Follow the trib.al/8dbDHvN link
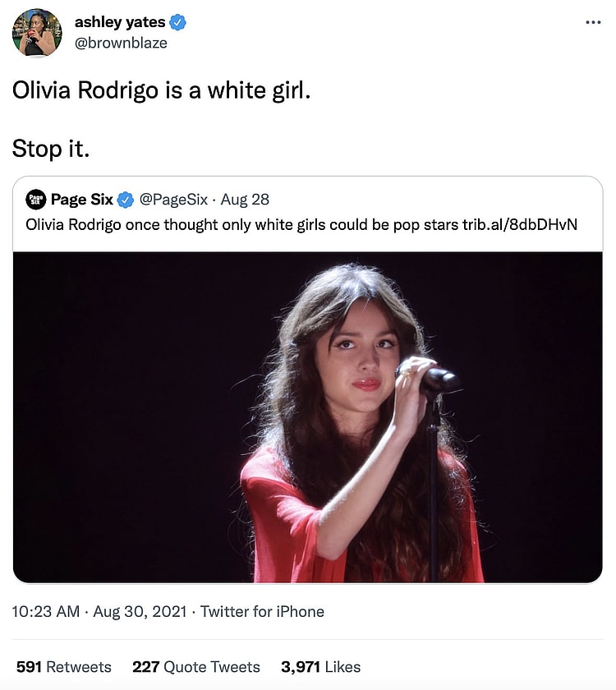The image size is (616, 690). coord(520,223)
